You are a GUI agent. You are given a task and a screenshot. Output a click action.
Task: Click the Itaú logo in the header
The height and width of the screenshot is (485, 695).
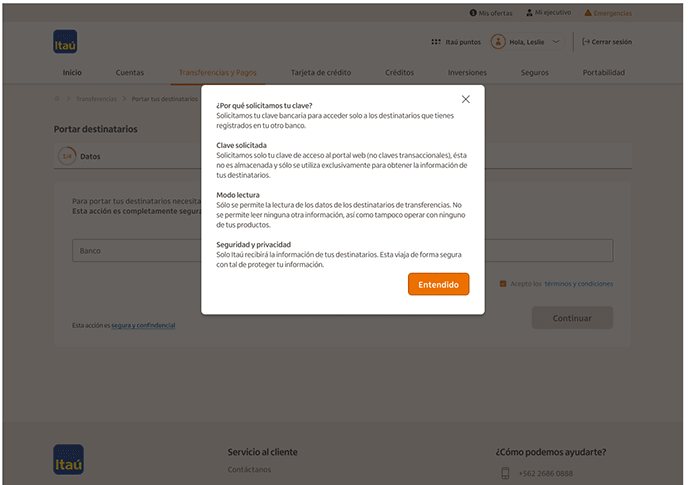[x=65, y=42]
